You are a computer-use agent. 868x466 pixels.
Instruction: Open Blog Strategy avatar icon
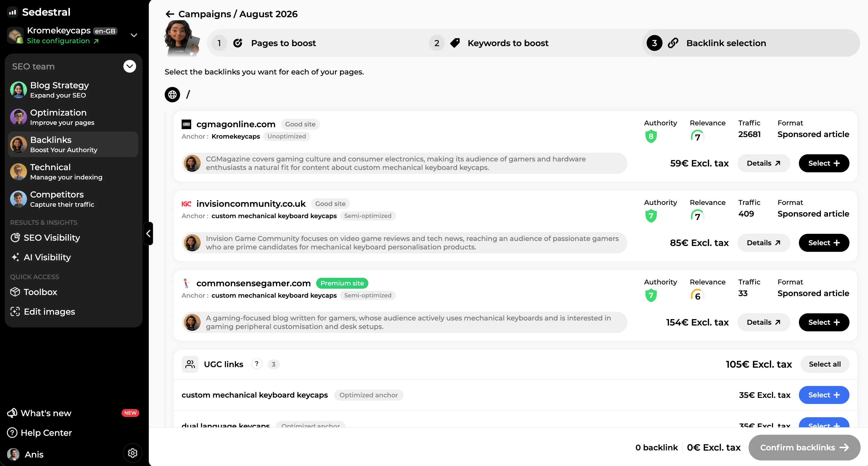[19, 90]
